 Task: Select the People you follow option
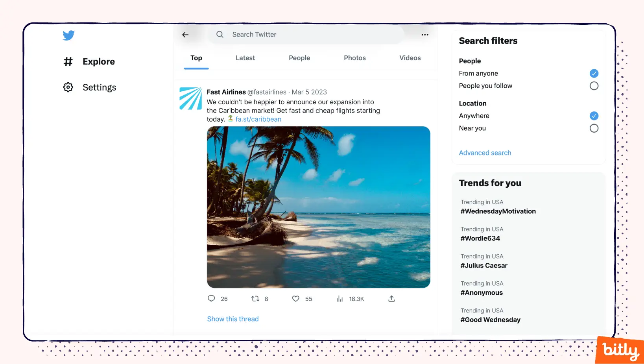[x=594, y=86]
